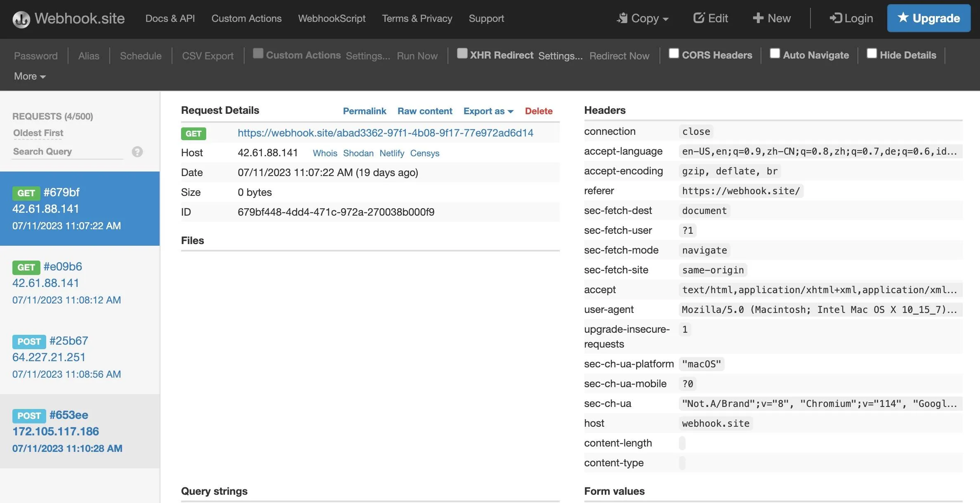
Task: Click the clipboard icon beside Copy
Action: (x=622, y=18)
